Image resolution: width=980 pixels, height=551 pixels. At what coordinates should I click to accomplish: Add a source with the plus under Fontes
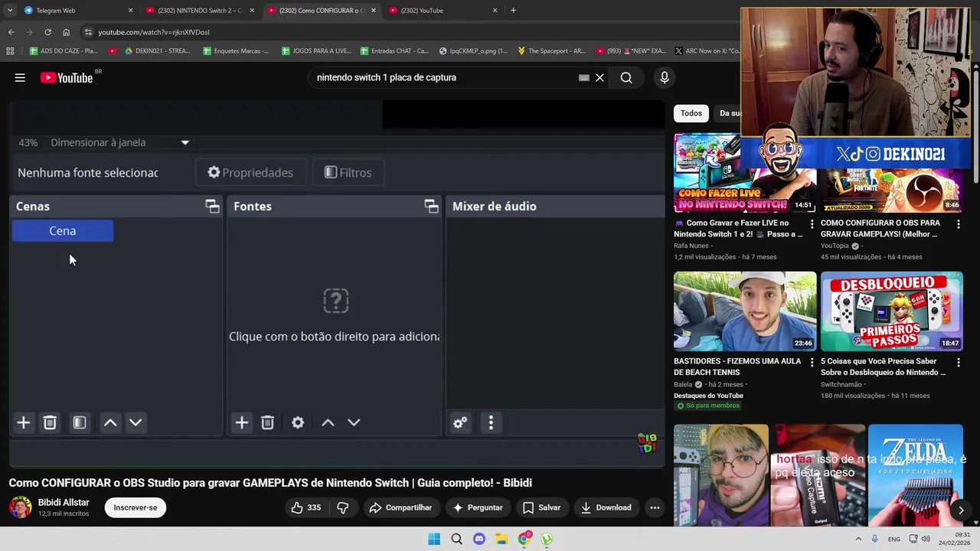coord(242,422)
